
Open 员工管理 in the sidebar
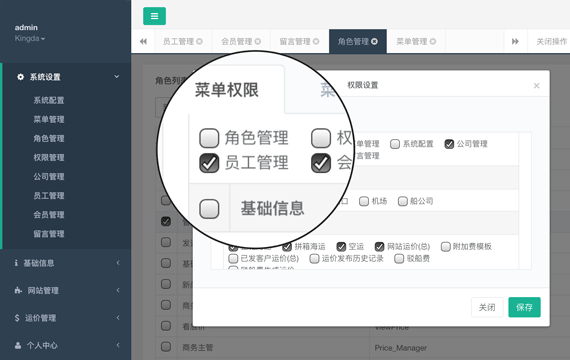point(49,196)
